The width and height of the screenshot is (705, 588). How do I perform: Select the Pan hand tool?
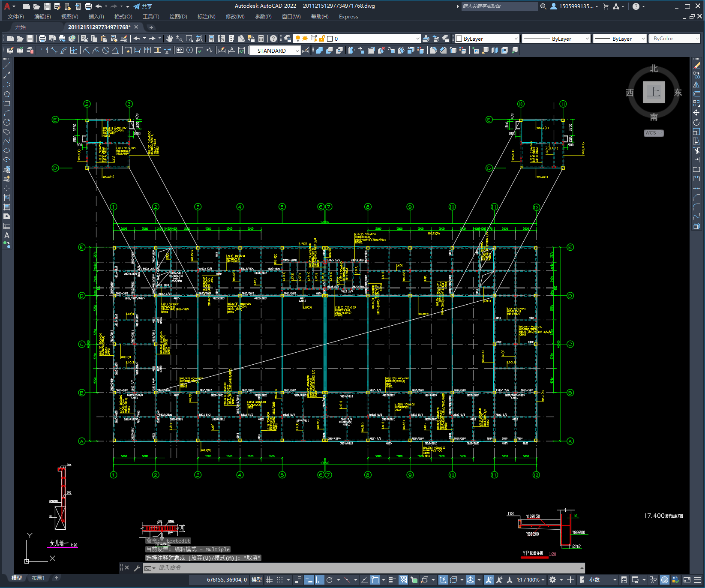170,39
